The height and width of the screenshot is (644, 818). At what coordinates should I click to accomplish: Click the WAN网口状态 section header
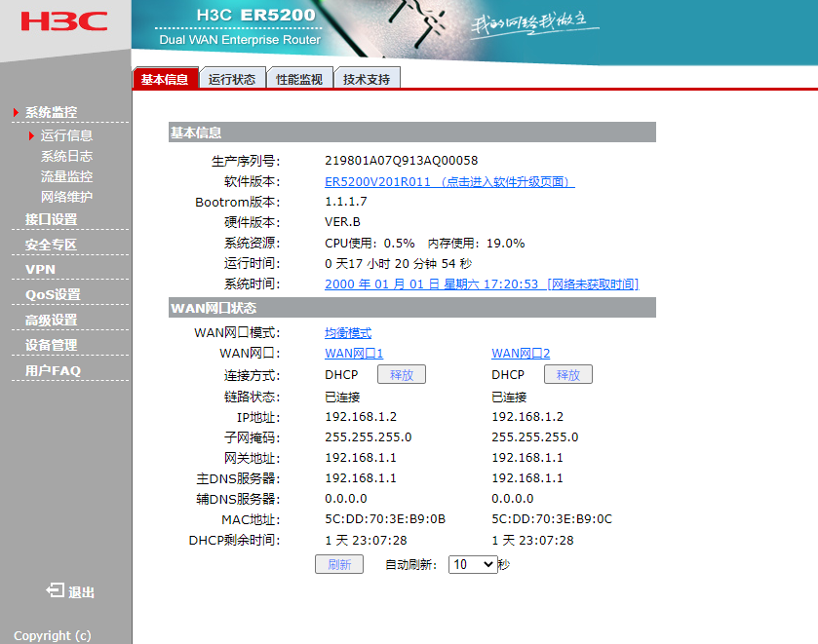tap(412, 308)
